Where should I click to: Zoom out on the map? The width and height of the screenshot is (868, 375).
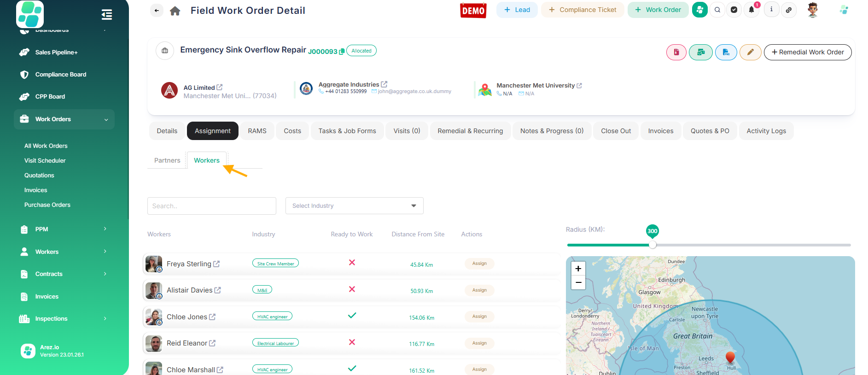(x=578, y=282)
